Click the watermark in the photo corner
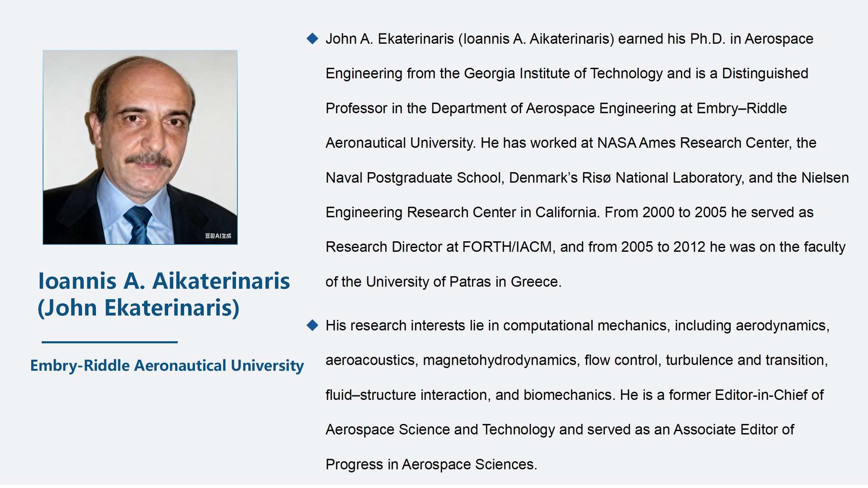Image resolution: width=868 pixels, height=488 pixels. click(218, 236)
